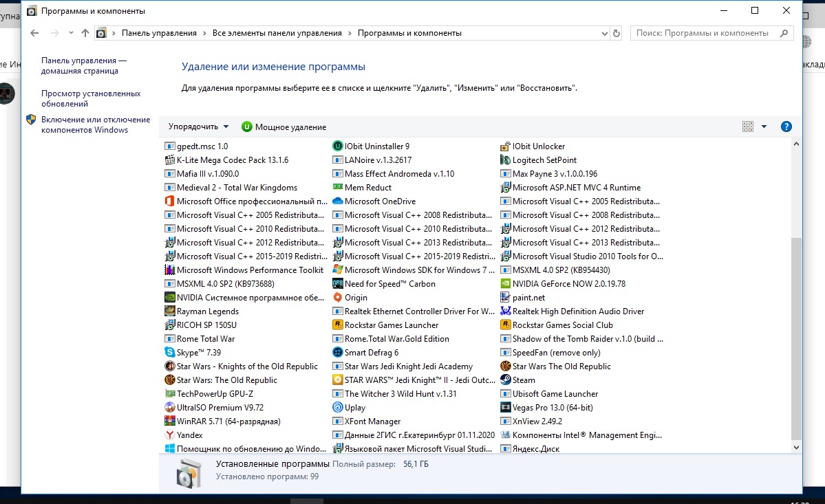
Task: Click the Microsoft Office icon
Action: point(169,201)
